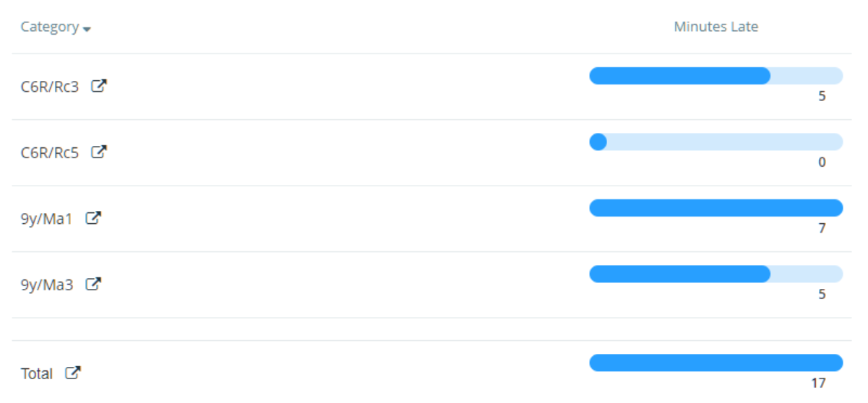Open external link icon beside Total
This screenshot has height=403, width=868.
click(73, 373)
